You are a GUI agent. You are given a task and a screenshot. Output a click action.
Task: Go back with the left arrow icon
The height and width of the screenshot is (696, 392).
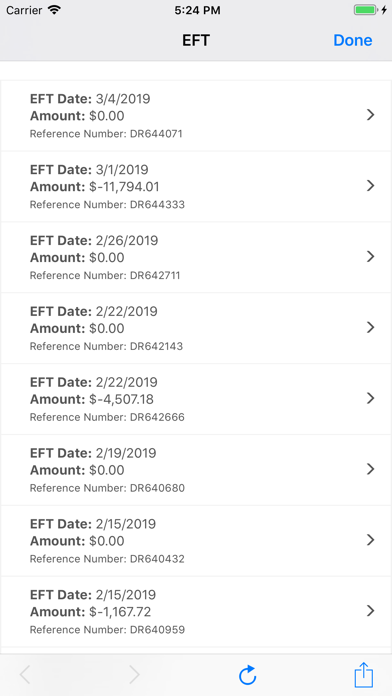point(25,675)
